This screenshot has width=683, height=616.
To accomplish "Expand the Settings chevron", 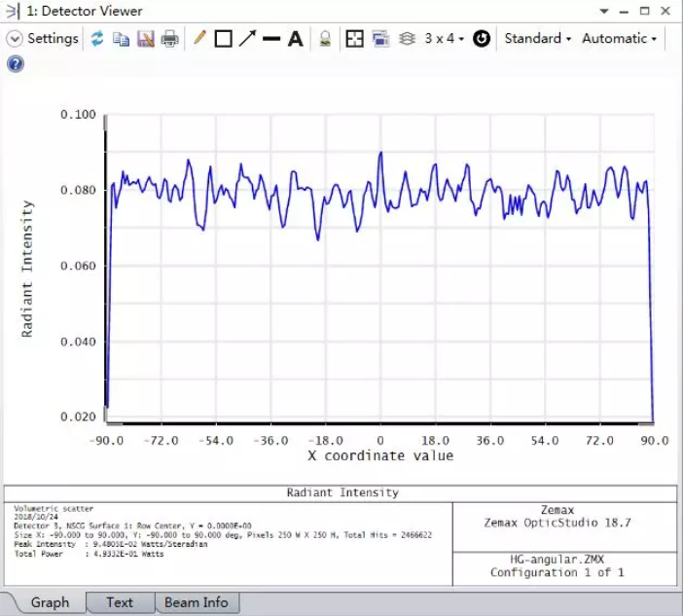I will coord(15,39).
